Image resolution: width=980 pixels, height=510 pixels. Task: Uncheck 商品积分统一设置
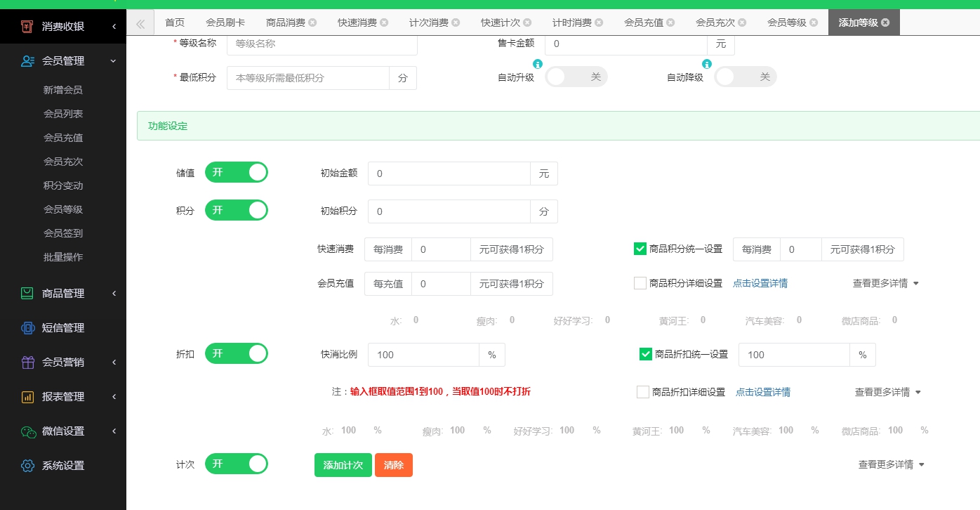pos(640,248)
